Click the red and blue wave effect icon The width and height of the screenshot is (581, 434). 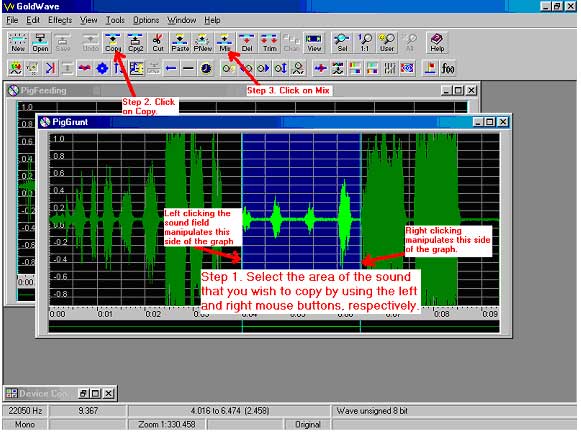85,68
